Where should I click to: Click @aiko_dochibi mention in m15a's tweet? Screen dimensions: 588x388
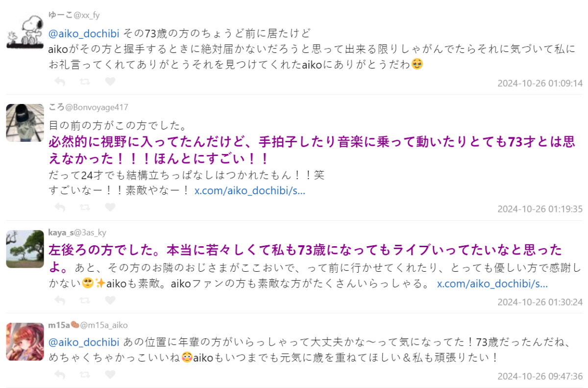84,342
